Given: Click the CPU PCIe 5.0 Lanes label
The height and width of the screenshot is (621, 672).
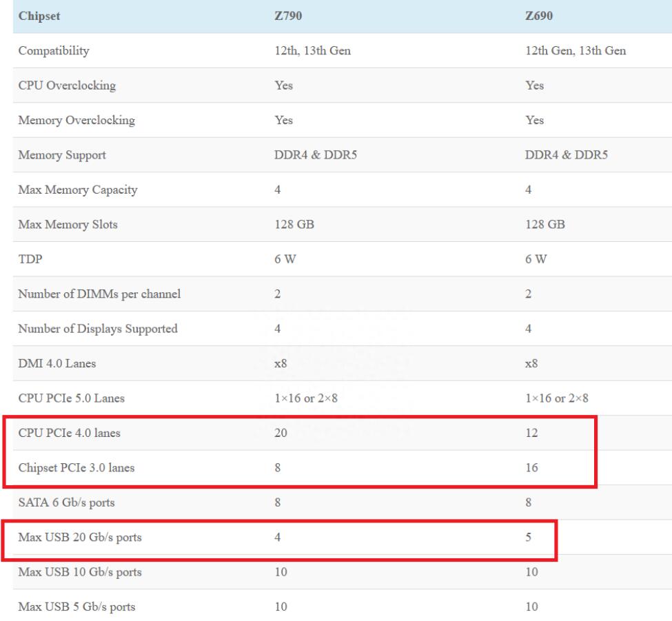Looking at the screenshot, I should coord(71,398).
